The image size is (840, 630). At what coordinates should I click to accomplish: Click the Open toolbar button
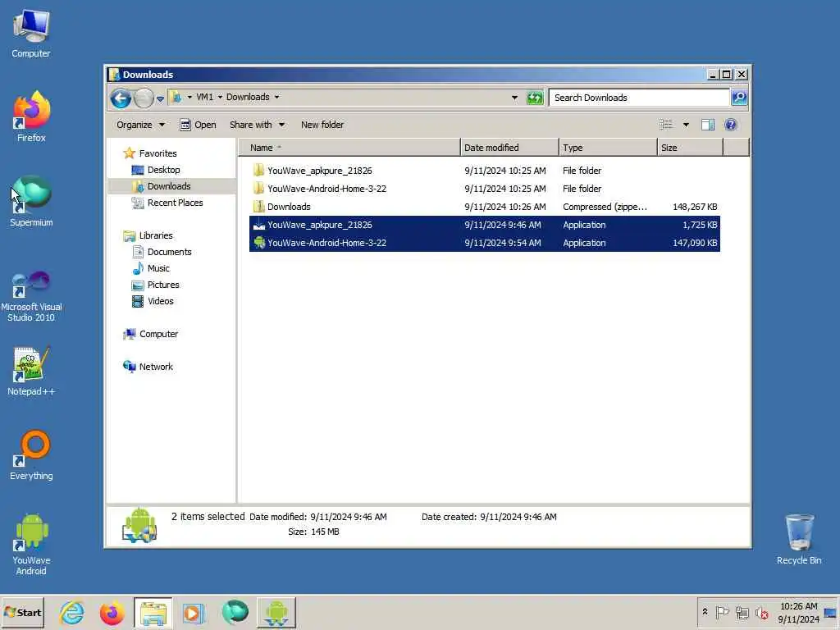click(x=198, y=125)
